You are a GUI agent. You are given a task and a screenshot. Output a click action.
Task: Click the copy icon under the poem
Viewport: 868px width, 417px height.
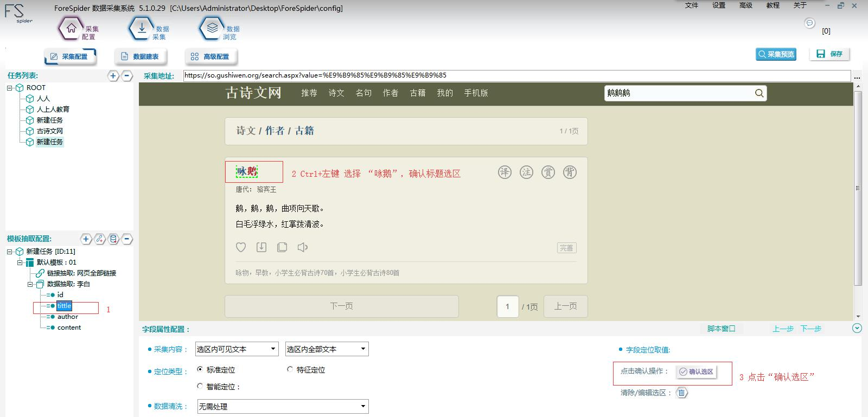(x=282, y=247)
